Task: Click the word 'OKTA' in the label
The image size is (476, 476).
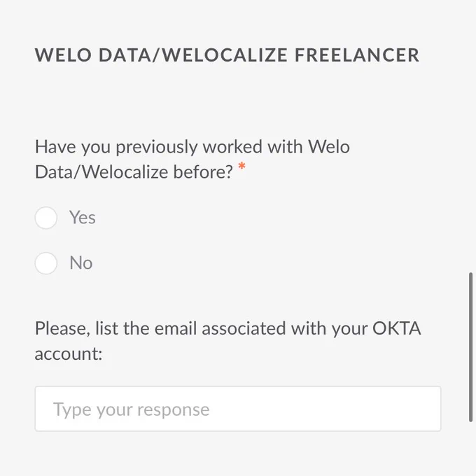Action: pyautogui.click(x=396, y=328)
